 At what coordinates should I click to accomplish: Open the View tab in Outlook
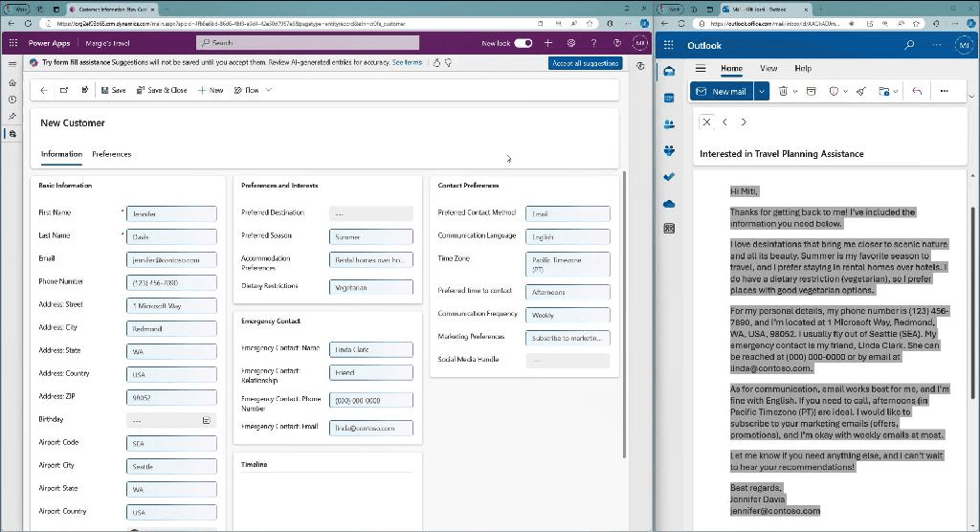pyautogui.click(x=768, y=68)
